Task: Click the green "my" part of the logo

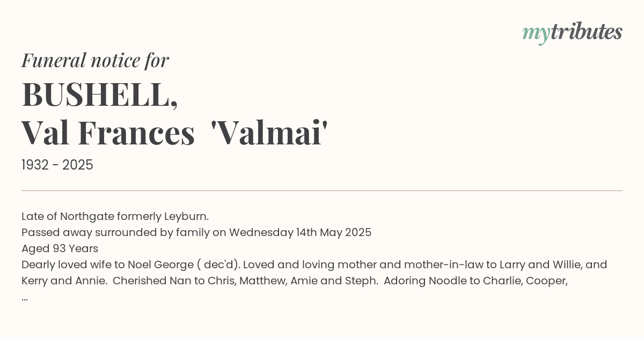Action: (536, 33)
